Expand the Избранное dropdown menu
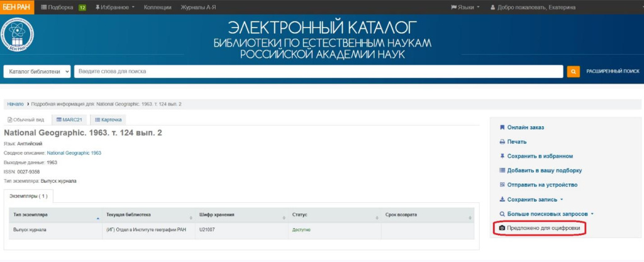The image size is (644, 262). [x=115, y=8]
